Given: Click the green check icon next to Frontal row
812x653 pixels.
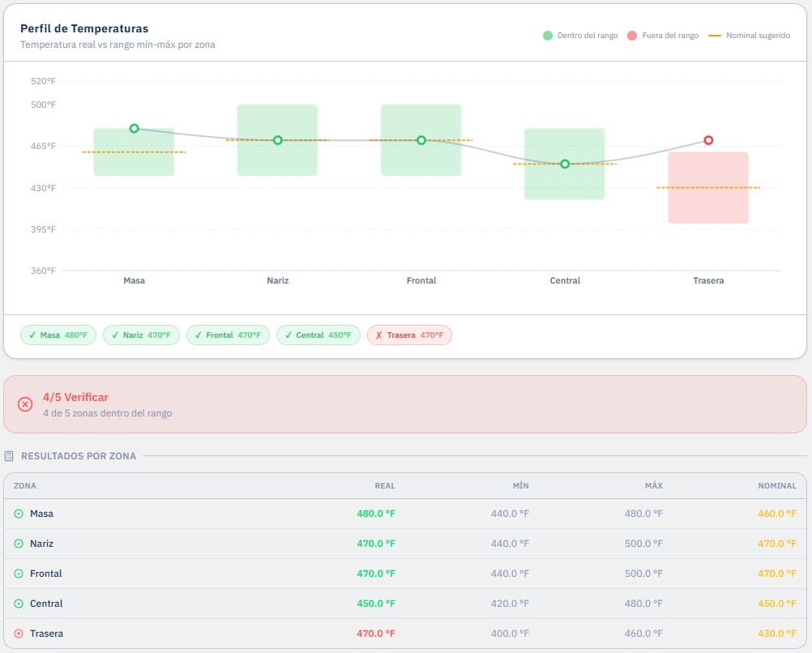Looking at the screenshot, I should point(19,574).
